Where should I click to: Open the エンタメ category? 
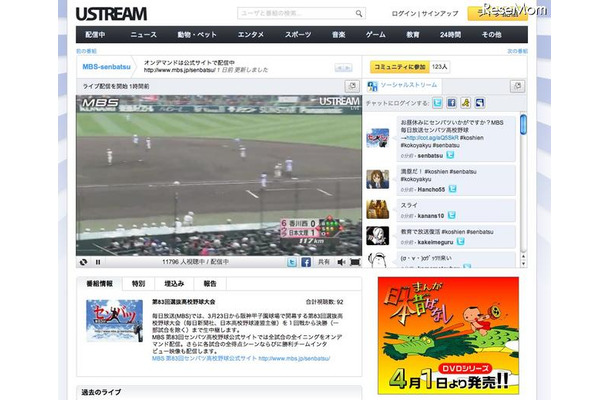click(x=251, y=35)
